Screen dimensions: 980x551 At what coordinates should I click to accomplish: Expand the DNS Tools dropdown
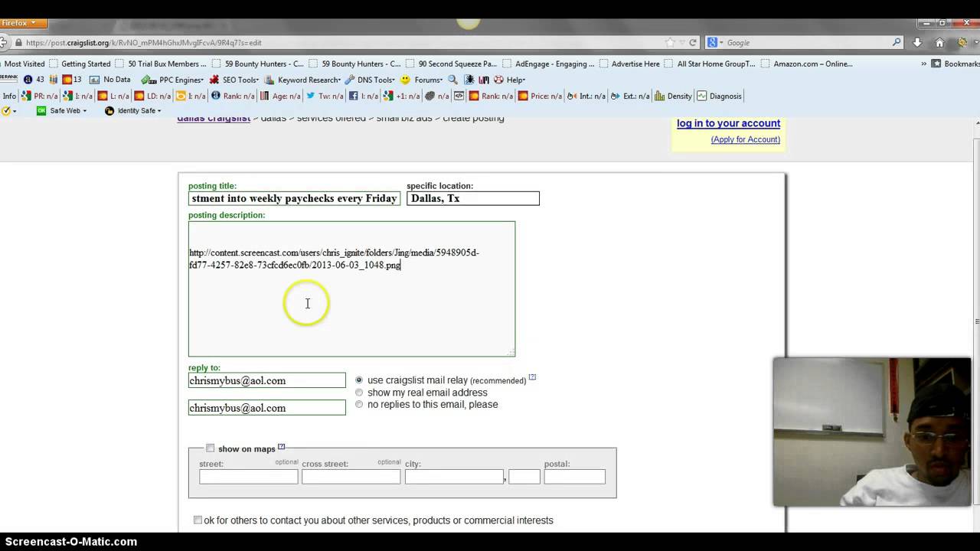click(370, 80)
